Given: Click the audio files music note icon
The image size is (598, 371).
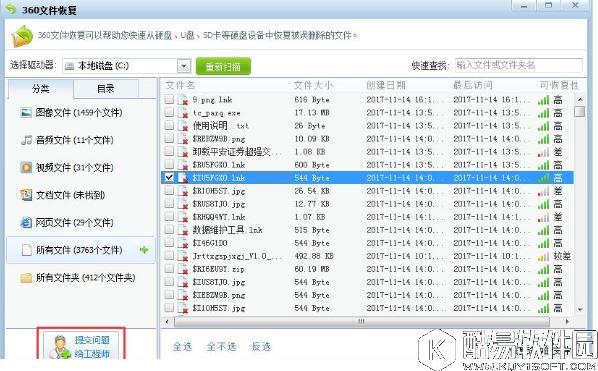Looking at the screenshot, I should (x=26, y=140).
